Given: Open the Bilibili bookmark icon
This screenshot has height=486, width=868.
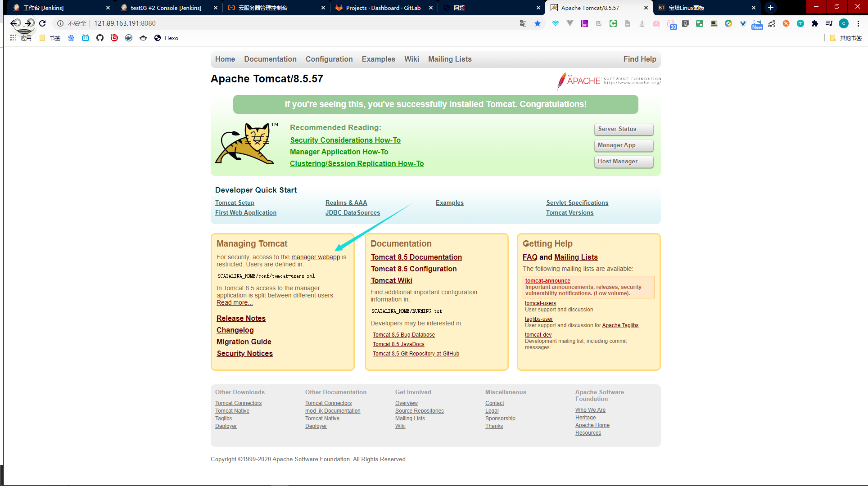Looking at the screenshot, I should coord(86,38).
